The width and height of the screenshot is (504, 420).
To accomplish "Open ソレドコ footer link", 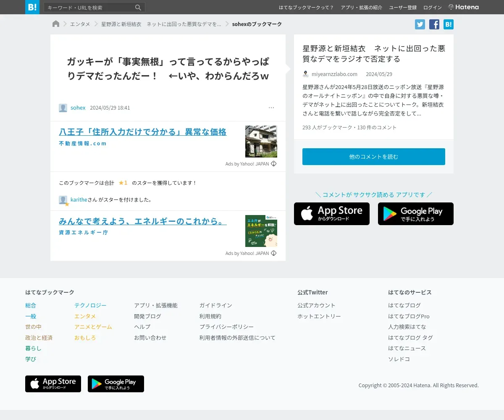I will pos(399,359).
